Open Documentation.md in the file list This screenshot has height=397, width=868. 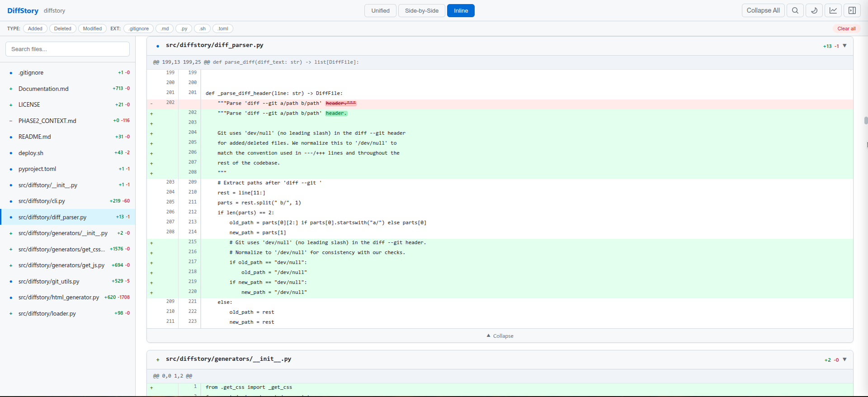(68, 89)
